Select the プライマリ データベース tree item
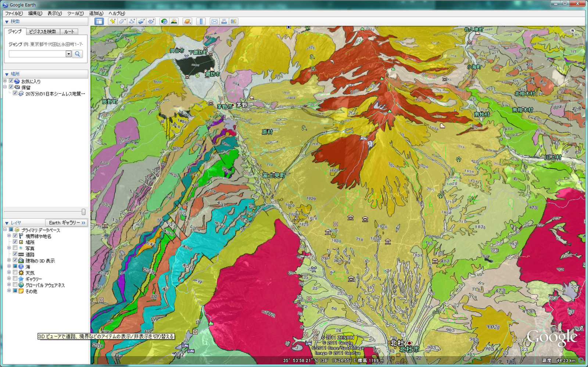The image size is (588, 367). (x=40, y=230)
